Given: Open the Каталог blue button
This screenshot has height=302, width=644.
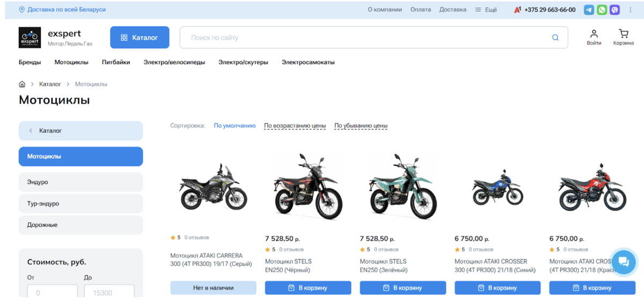Looking at the screenshot, I should point(140,38).
